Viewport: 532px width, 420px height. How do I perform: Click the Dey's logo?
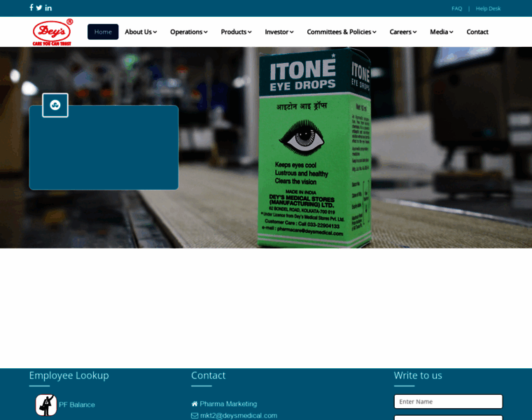click(x=52, y=32)
